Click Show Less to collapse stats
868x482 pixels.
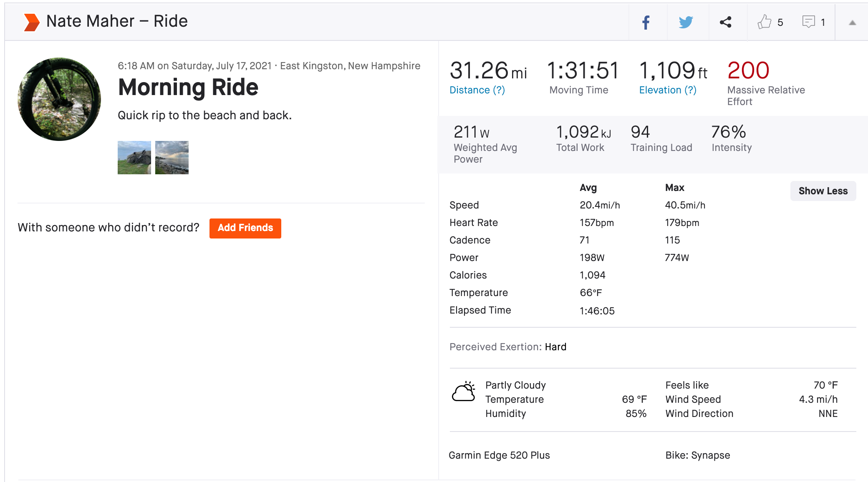[823, 191]
